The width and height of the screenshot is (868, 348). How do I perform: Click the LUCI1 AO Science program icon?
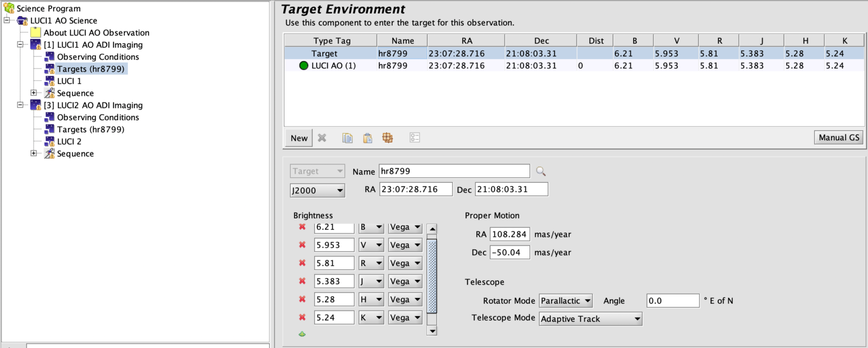(22, 21)
